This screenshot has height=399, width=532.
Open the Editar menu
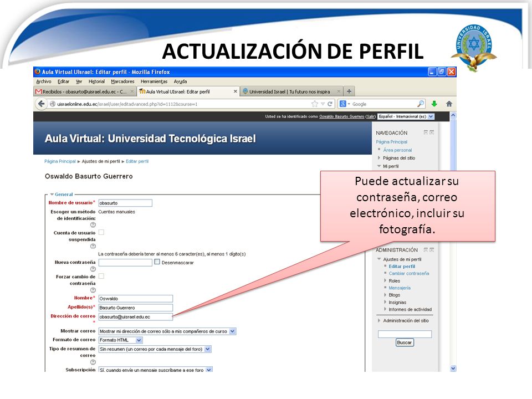coord(63,81)
